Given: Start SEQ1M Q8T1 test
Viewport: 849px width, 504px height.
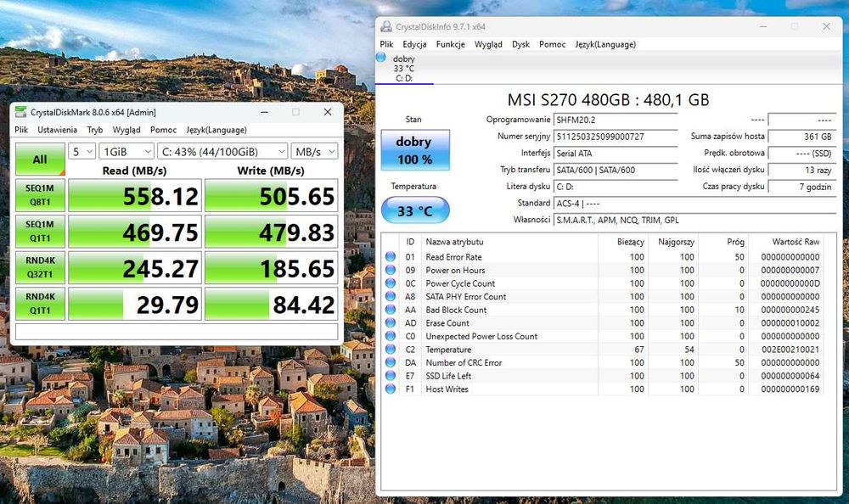Looking at the screenshot, I should (x=40, y=195).
